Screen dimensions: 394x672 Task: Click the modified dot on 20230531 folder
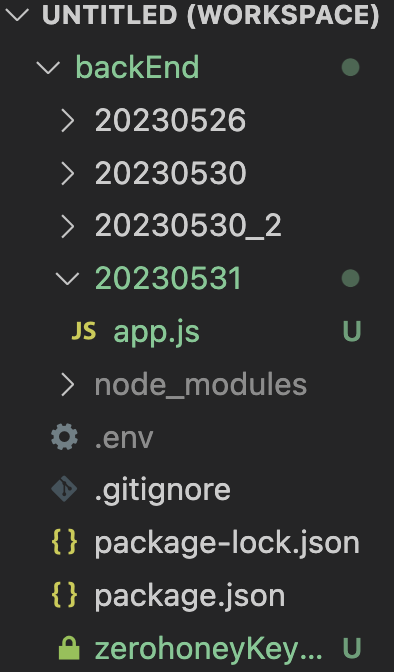[351, 278]
